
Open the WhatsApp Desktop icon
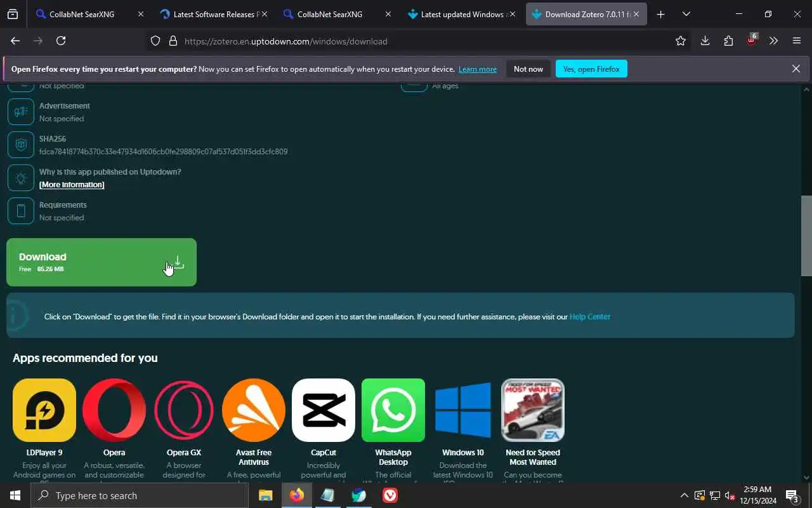(x=393, y=410)
